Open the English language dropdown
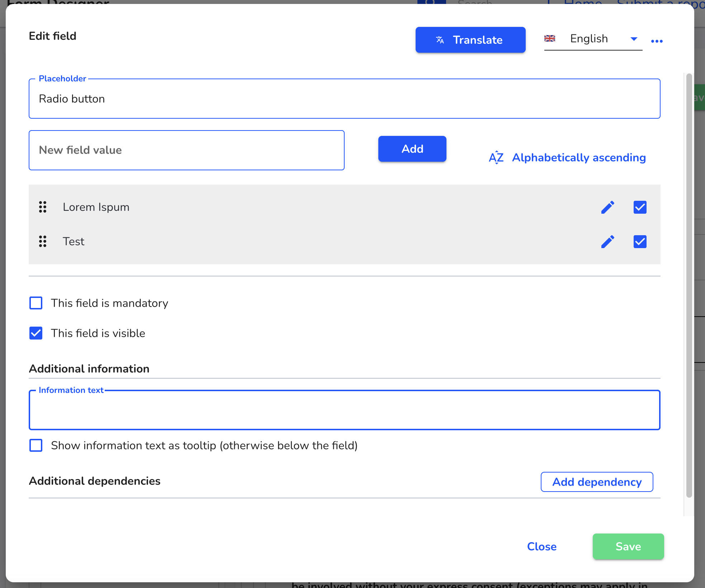The height and width of the screenshot is (588, 705). (593, 39)
